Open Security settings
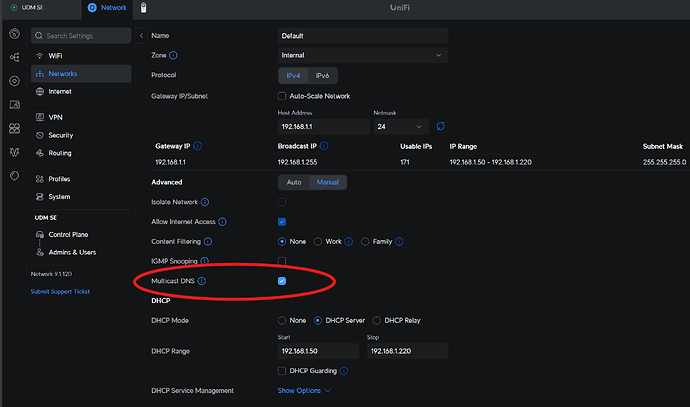Viewport: 690px width, 407px height. coord(81,135)
